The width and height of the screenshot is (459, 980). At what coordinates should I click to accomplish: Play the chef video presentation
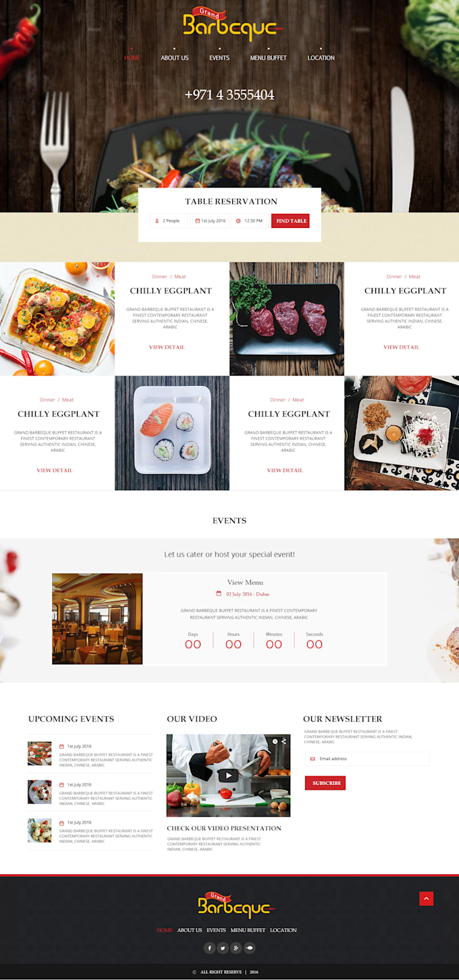pos(228,776)
